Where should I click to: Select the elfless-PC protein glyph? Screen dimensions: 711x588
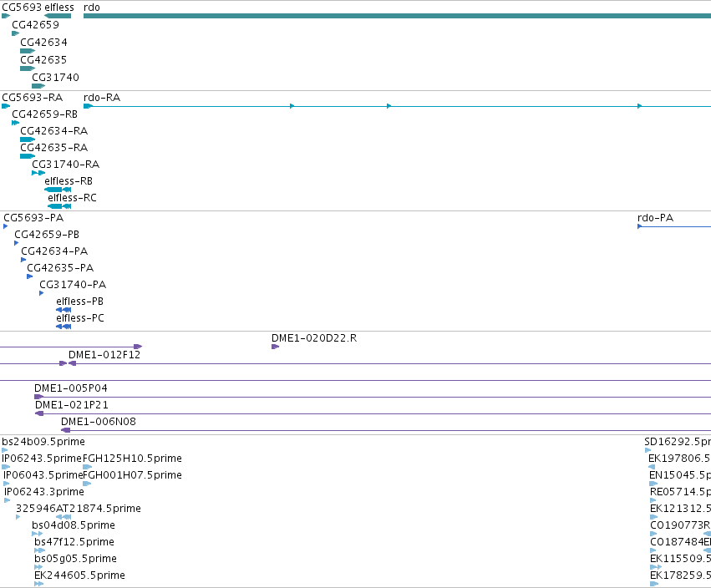click(x=63, y=327)
